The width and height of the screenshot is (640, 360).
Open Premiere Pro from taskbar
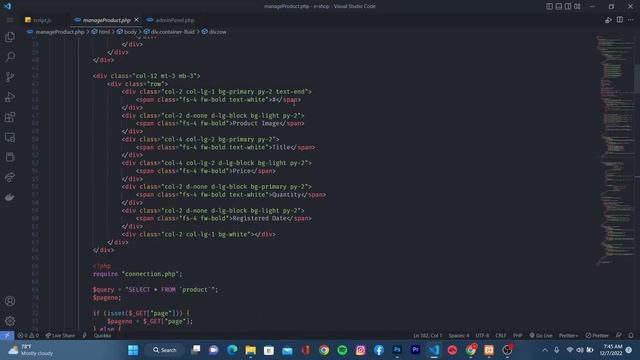click(416, 350)
